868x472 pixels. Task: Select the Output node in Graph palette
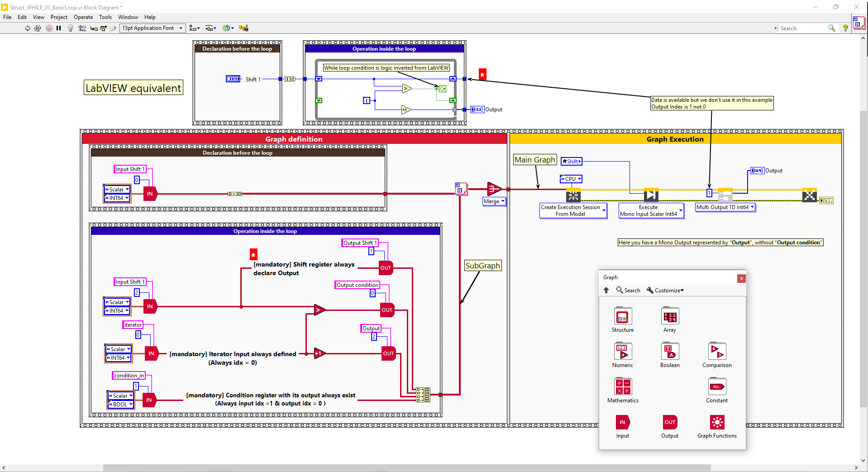point(670,426)
